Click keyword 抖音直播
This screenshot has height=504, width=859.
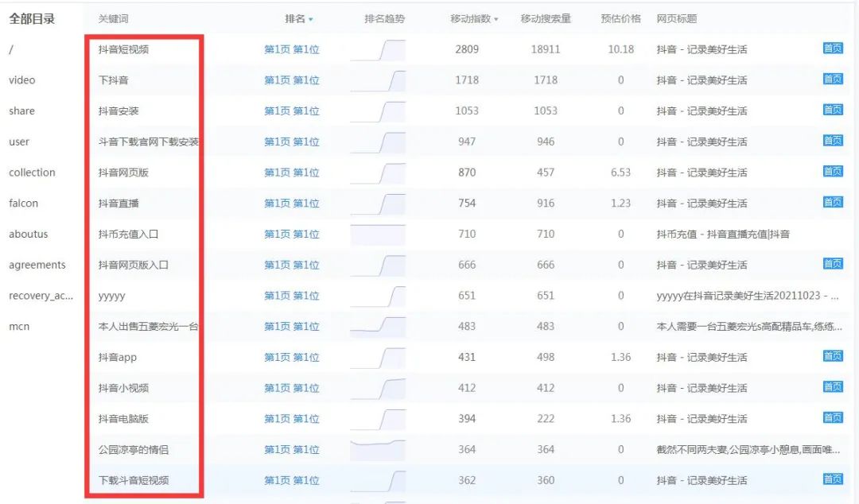tap(119, 204)
